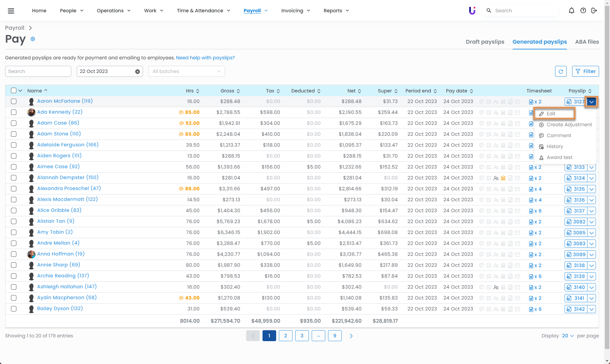The image size is (610, 364).
Task: Click the payslip Search input field
Action: pyautogui.click(x=38, y=71)
